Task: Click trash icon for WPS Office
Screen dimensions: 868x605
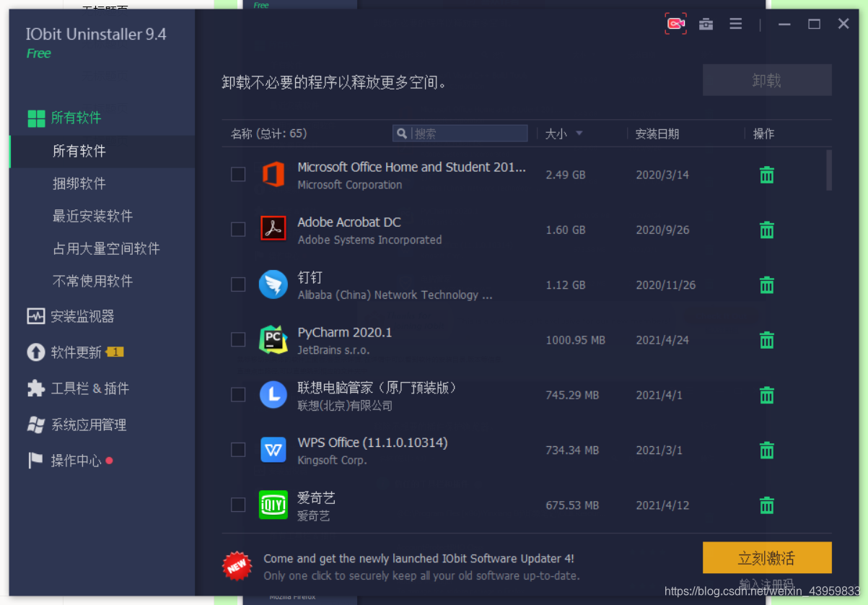Action: coord(767,450)
